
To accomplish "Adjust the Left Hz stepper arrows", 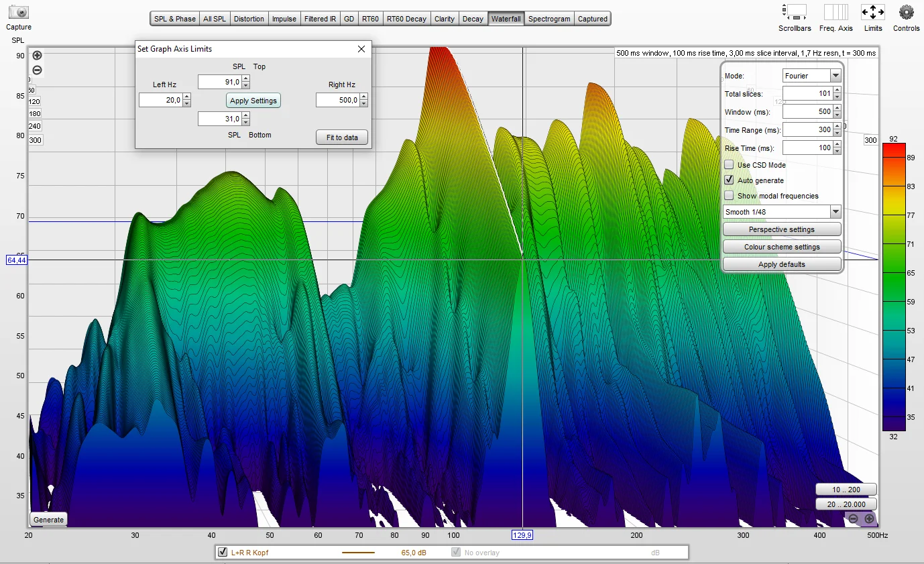I will click(186, 100).
